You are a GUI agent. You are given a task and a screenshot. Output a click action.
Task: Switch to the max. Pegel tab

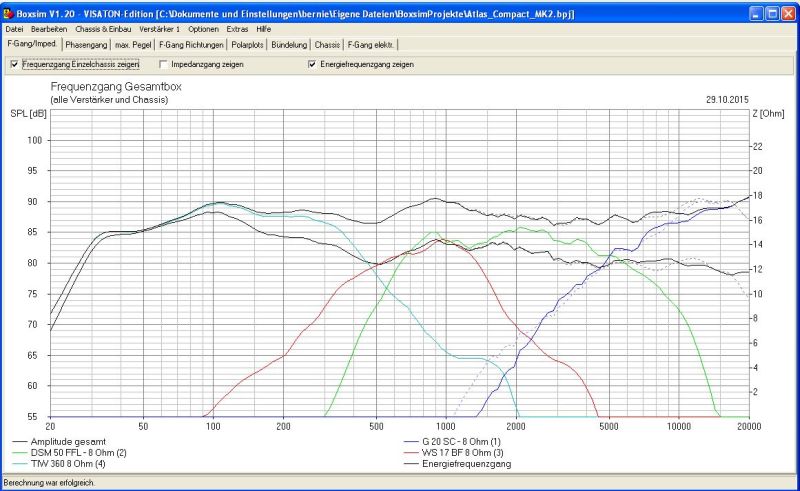tap(133, 45)
